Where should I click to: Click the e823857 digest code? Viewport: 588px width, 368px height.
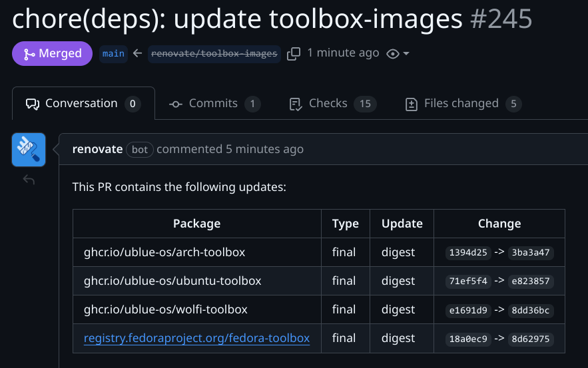pos(531,281)
